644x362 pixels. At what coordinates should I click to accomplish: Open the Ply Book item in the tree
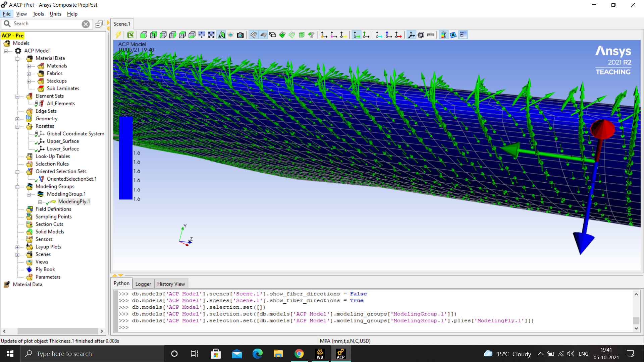45,269
